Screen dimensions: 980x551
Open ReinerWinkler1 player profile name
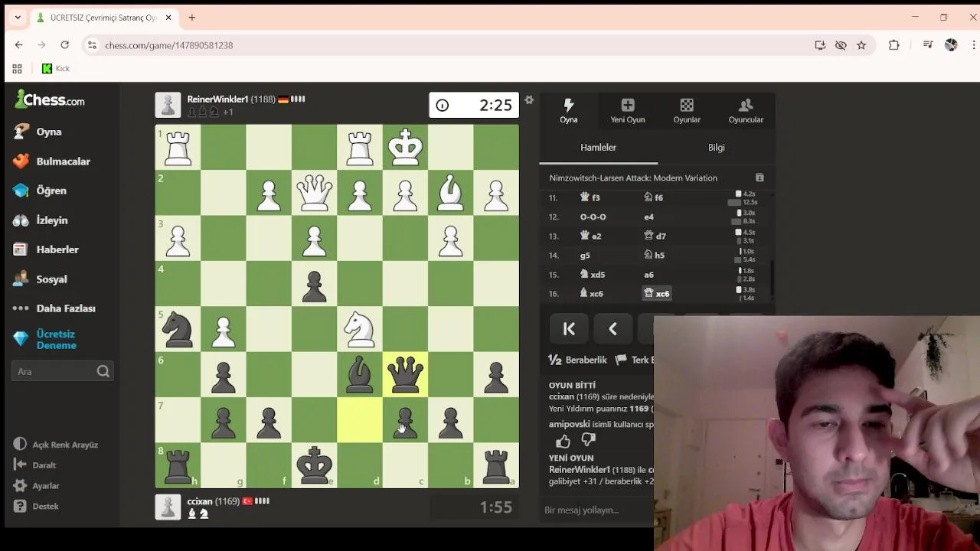point(217,99)
